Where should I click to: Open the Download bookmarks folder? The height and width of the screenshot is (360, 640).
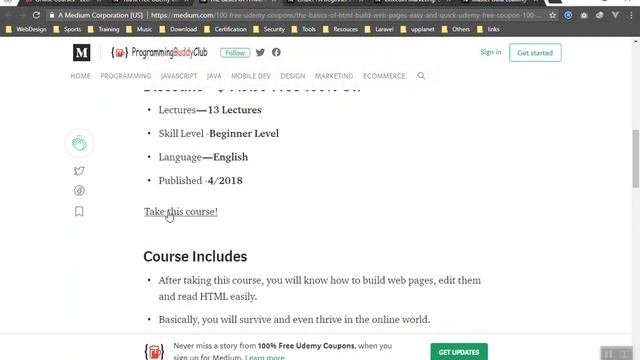178,29
